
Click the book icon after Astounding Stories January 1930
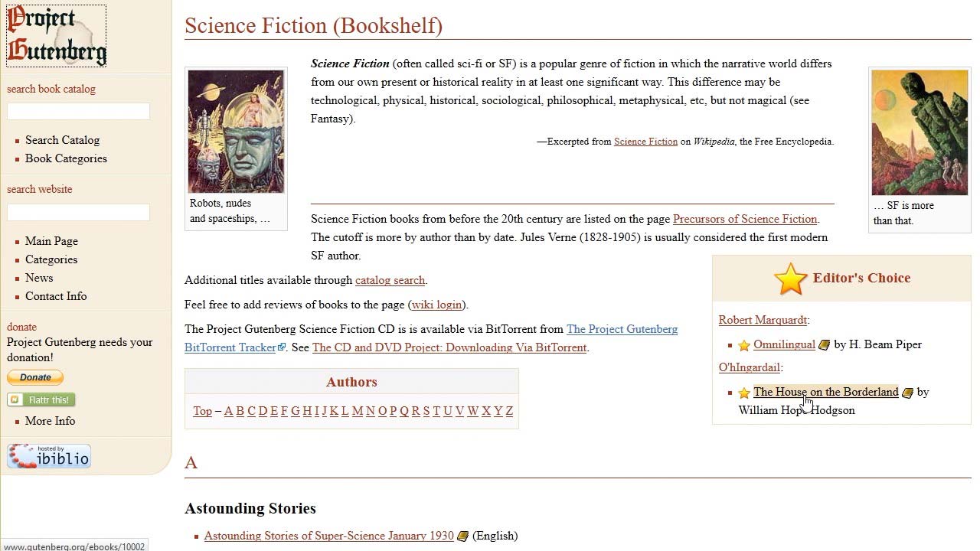click(462, 536)
